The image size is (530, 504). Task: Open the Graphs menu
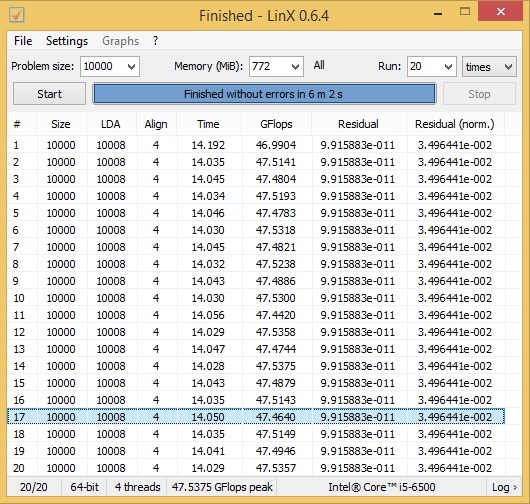(120, 41)
